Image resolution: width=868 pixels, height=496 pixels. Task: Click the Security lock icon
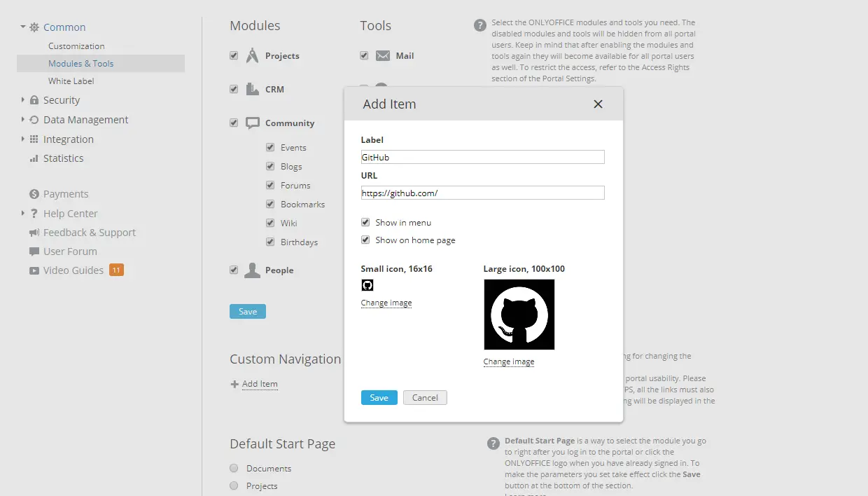point(34,100)
